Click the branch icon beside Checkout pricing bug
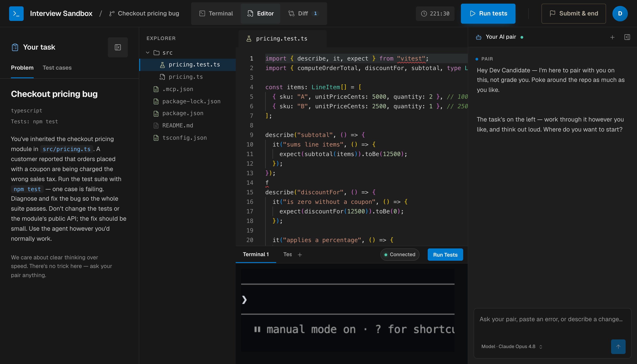637x364 pixels. coord(112,13)
